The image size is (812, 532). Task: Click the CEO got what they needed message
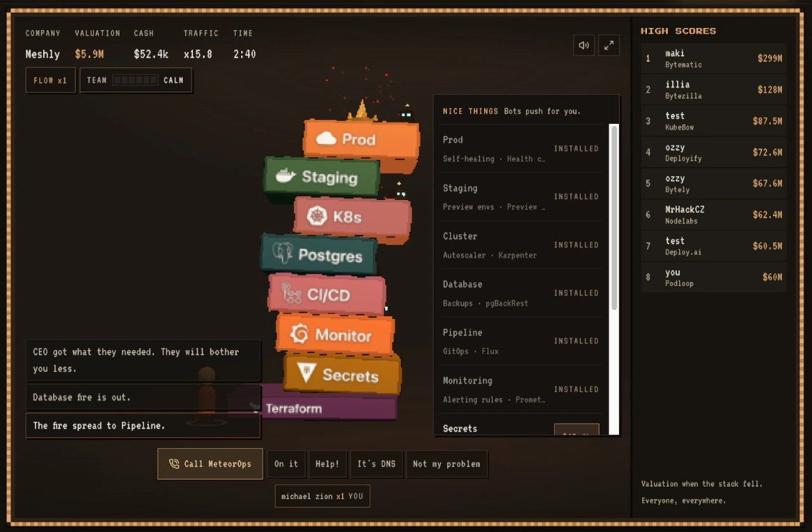click(143, 360)
